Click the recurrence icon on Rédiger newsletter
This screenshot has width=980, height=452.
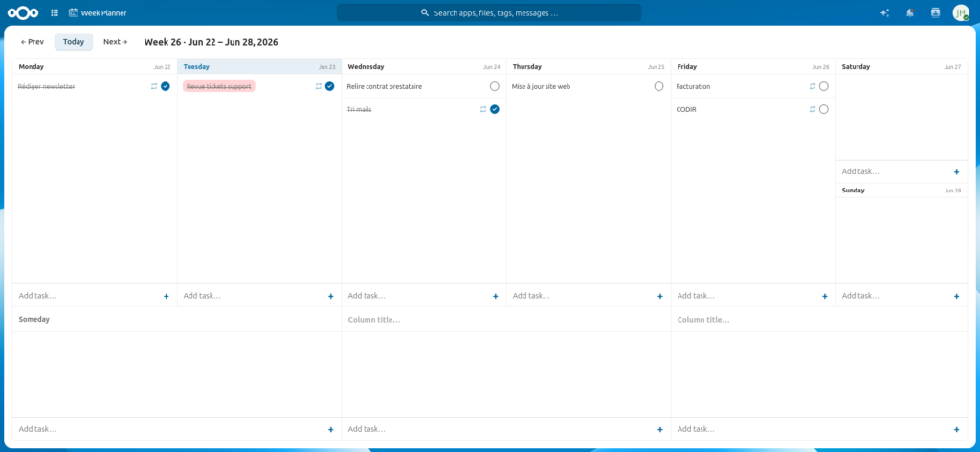(154, 86)
